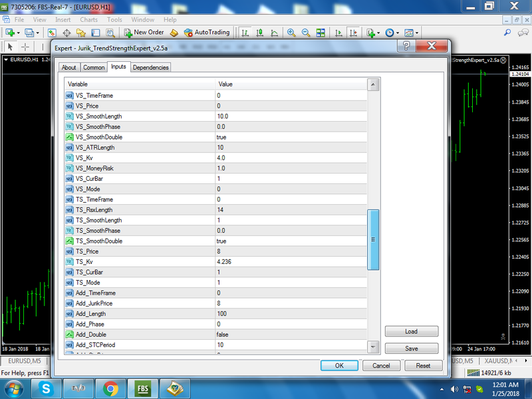Click the search magnifier icon
Screen dimensions: 532x399
[x=507, y=33]
